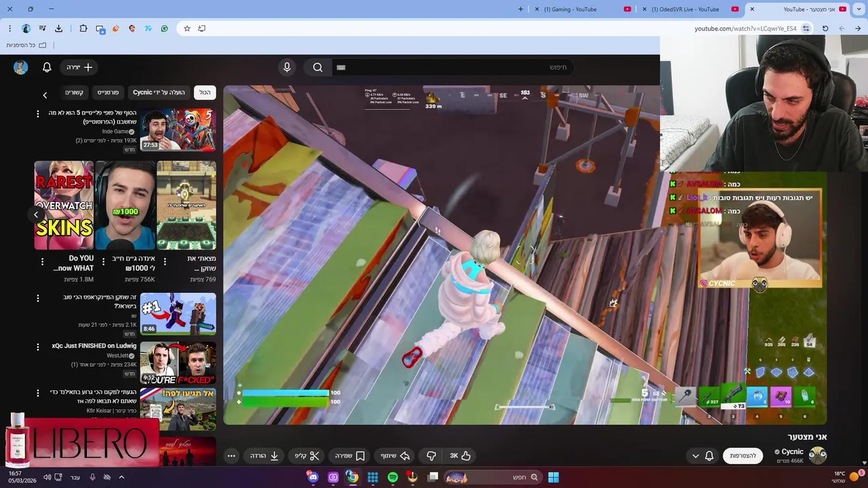Open options for 'Do YOU now WHAT' short
Viewport: 868px width, 488px height.
tap(42, 262)
